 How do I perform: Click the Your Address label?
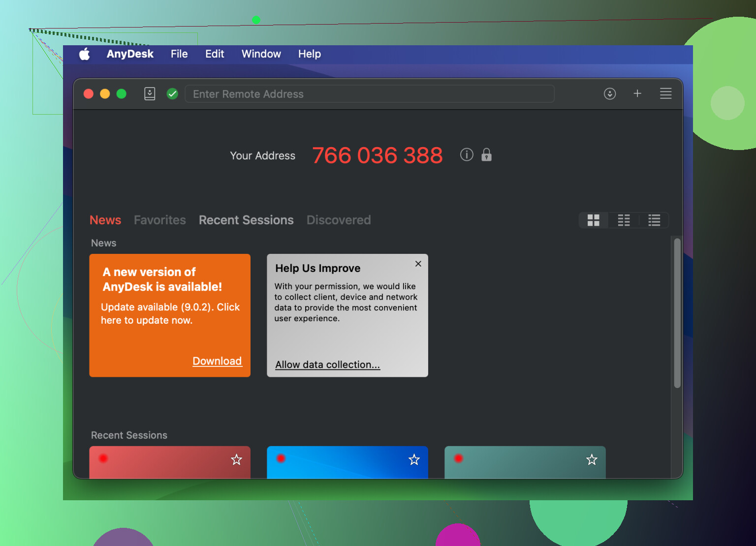click(x=263, y=155)
